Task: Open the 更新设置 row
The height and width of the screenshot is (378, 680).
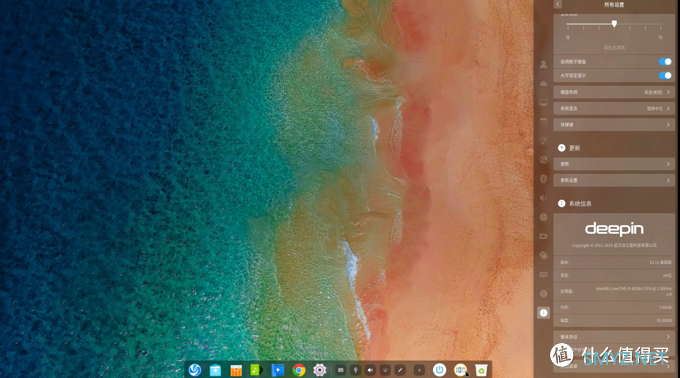Action: click(x=614, y=180)
